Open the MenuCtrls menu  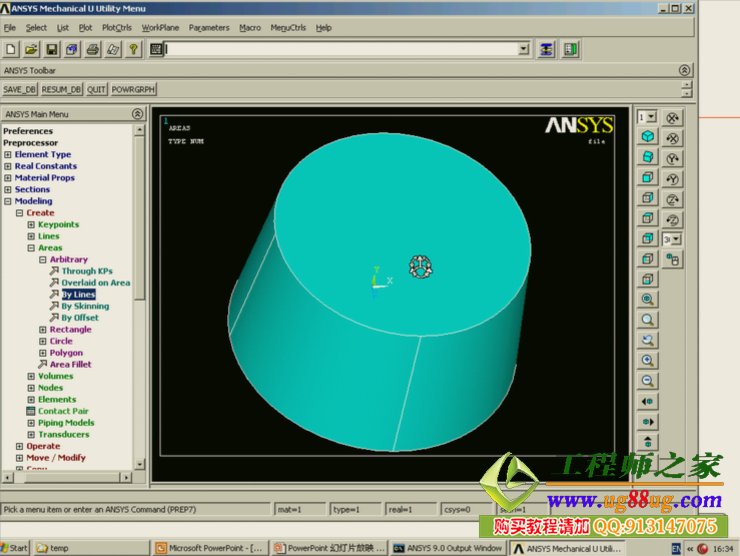coord(288,28)
